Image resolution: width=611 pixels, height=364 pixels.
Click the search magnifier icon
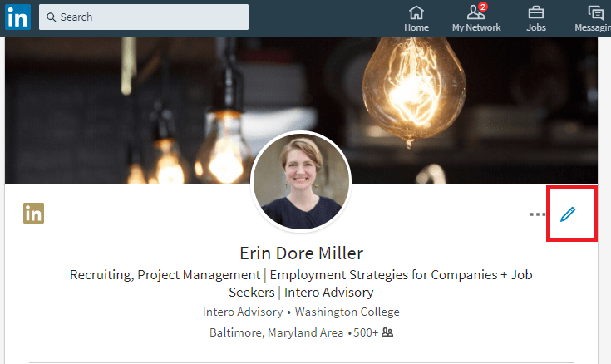coord(51,17)
